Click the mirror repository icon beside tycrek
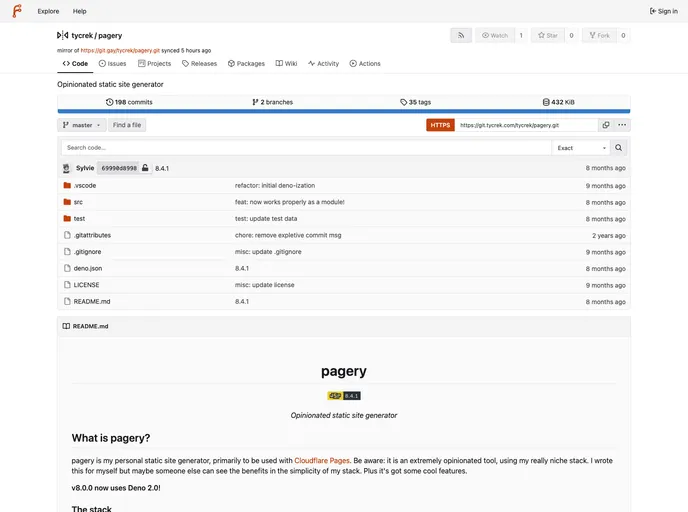 tap(63, 36)
